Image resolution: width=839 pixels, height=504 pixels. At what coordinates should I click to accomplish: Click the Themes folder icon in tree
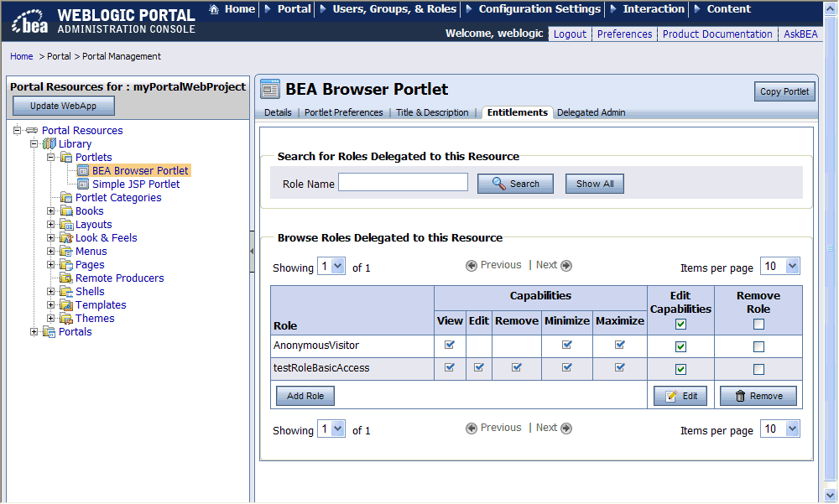[x=66, y=319]
